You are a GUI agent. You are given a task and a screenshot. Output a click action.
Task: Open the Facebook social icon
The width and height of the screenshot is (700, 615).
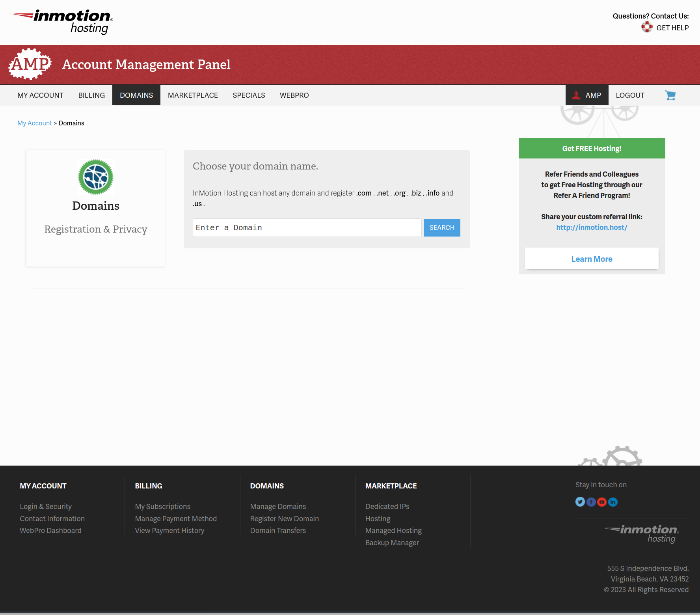[x=591, y=502]
